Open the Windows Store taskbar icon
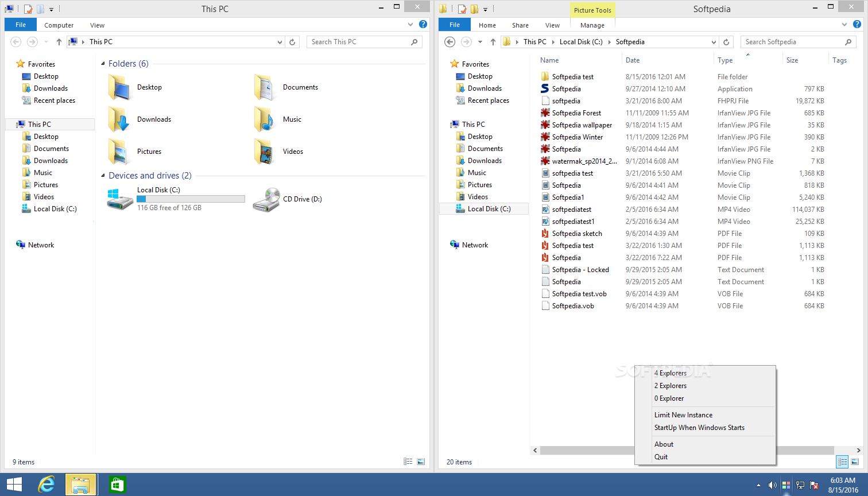868x496 pixels. (117, 485)
